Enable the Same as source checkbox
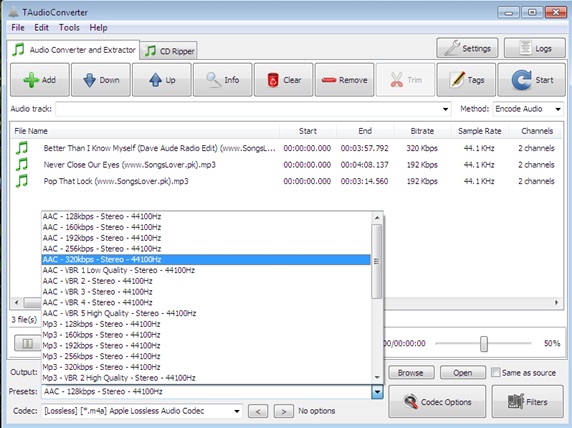 495,373
